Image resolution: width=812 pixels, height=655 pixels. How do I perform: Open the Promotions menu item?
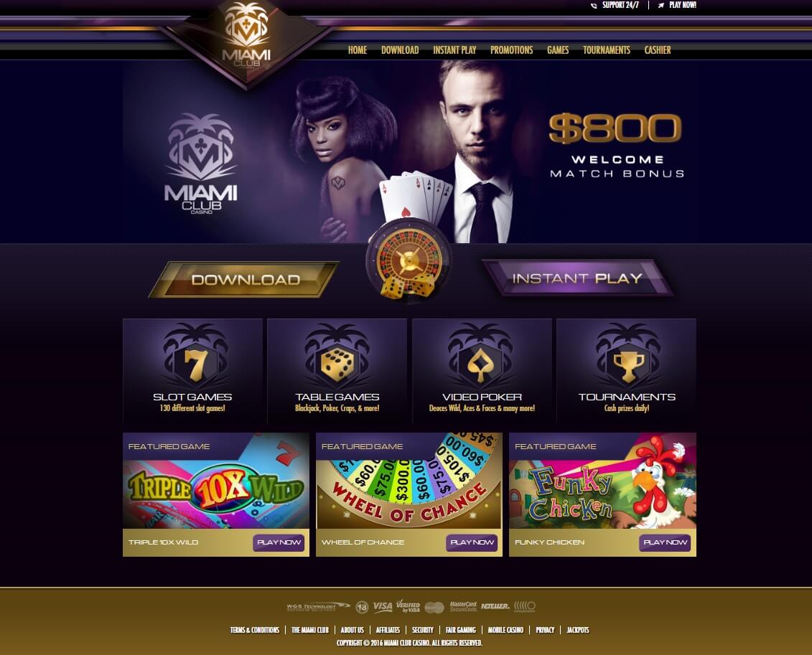point(511,50)
